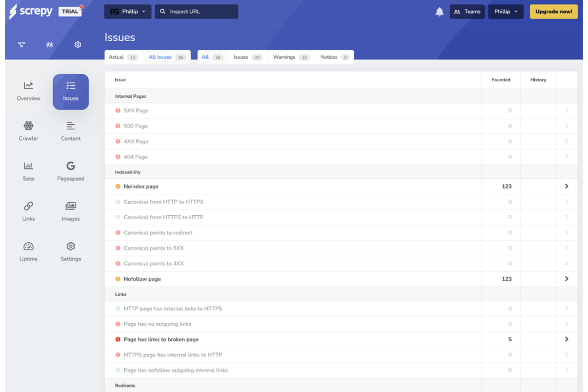Click the 404 Page issue row
This screenshot has width=588, height=392.
[341, 157]
